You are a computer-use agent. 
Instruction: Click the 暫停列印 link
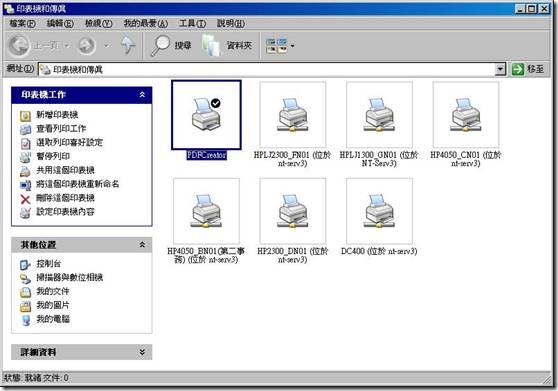click(53, 156)
